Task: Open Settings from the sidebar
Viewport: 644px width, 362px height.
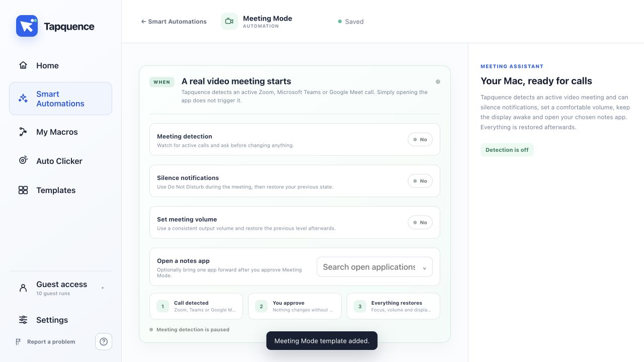Action: pos(60,320)
